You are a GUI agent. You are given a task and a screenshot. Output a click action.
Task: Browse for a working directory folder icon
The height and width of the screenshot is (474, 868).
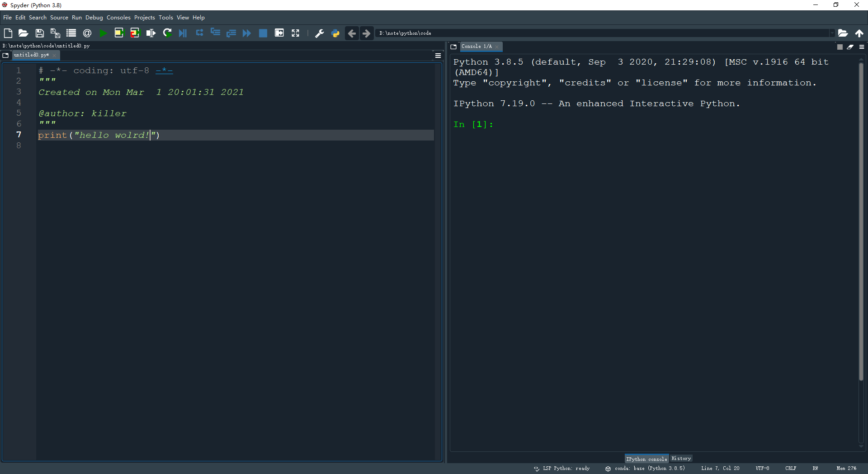[x=843, y=33]
